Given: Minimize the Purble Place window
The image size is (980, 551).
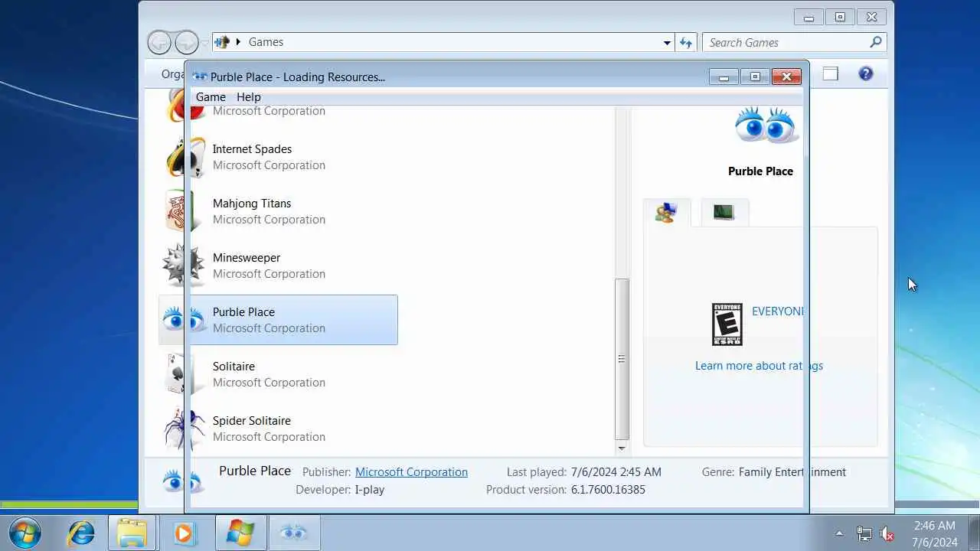Looking at the screenshot, I should pyautogui.click(x=724, y=77).
